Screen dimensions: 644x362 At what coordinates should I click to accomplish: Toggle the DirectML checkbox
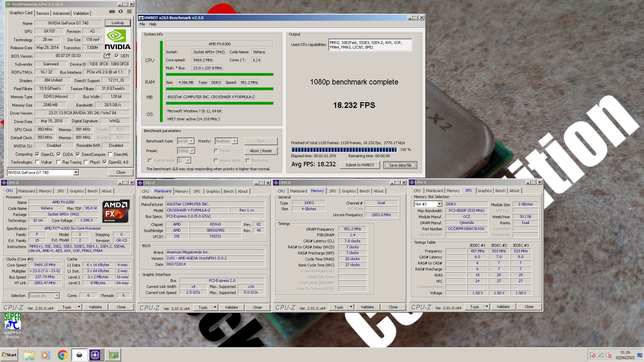110,155
